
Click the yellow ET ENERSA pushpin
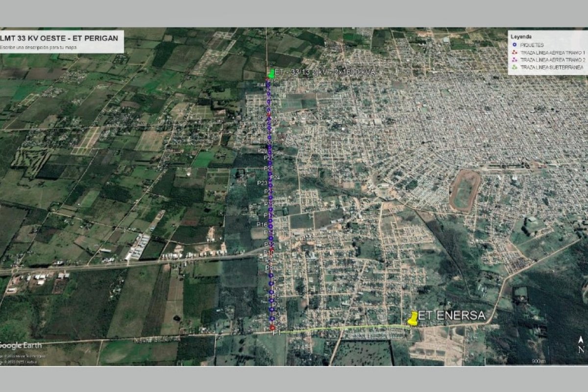tap(413, 318)
